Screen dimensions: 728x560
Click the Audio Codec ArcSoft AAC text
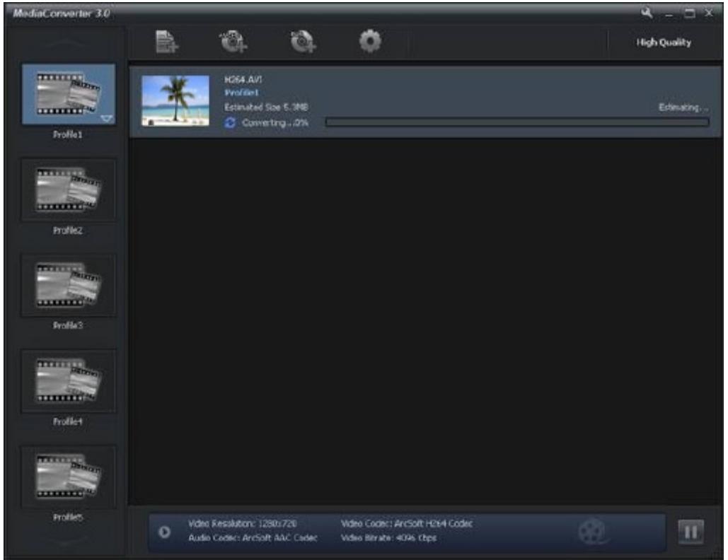253,538
